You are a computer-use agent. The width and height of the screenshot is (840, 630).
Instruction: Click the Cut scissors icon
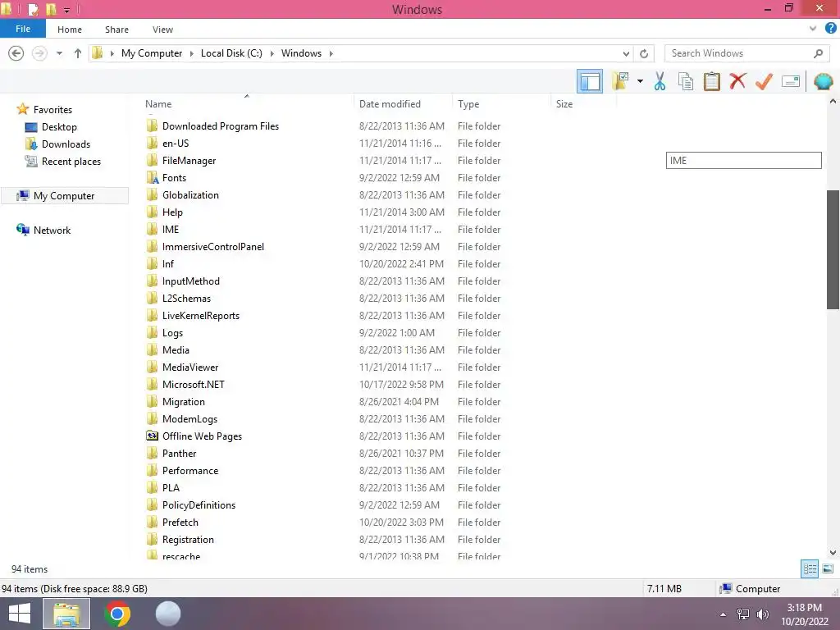[660, 81]
